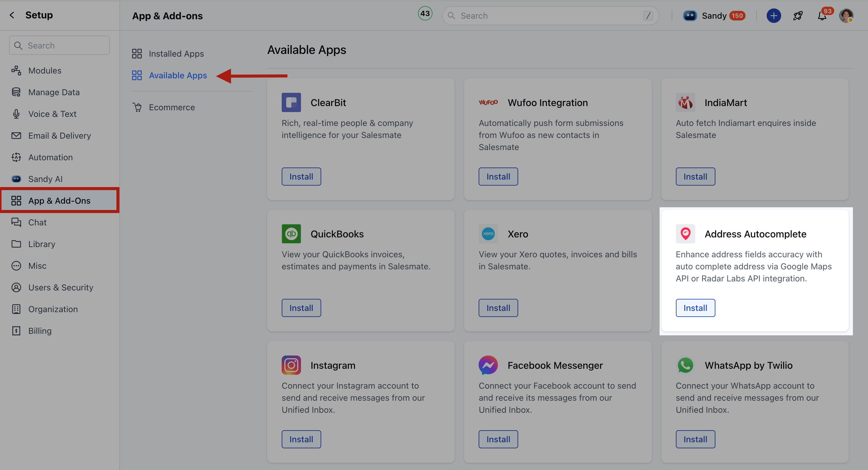Click the Voice & Text microphone icon
Image resolution: width=868 pixels, height=470 pixels.
(x=16, y=114)
